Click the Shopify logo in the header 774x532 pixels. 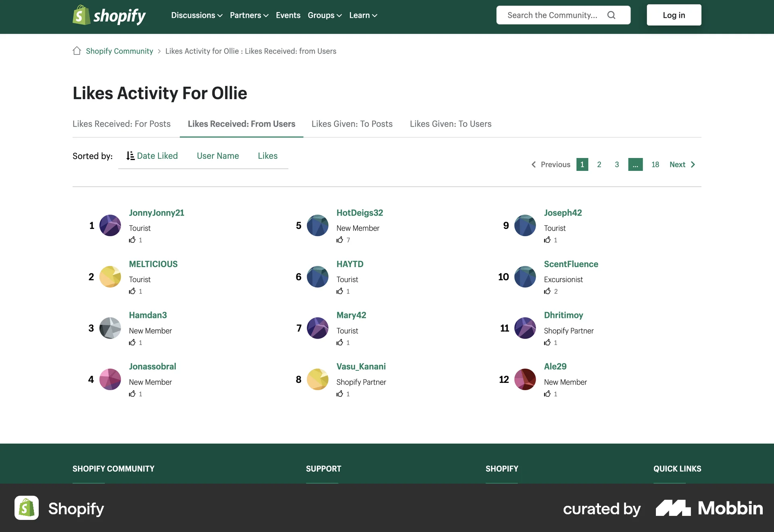click(x=108, y=15)
